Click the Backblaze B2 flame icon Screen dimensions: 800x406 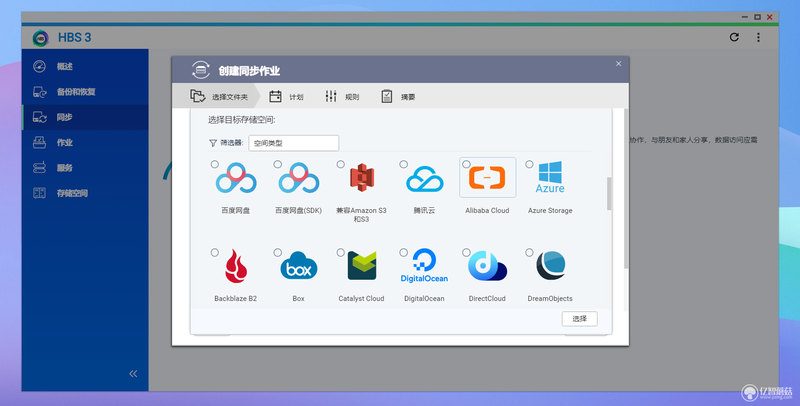(236, 266)
